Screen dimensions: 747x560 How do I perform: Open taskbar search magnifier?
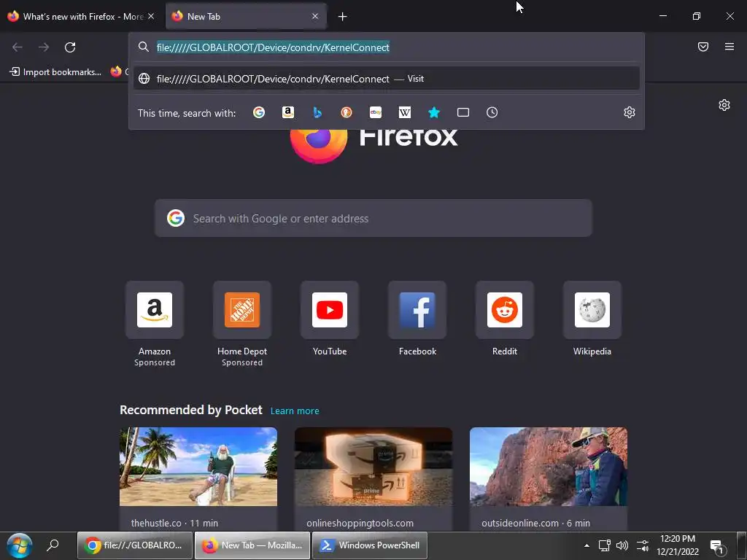click(x=53, y=545)
